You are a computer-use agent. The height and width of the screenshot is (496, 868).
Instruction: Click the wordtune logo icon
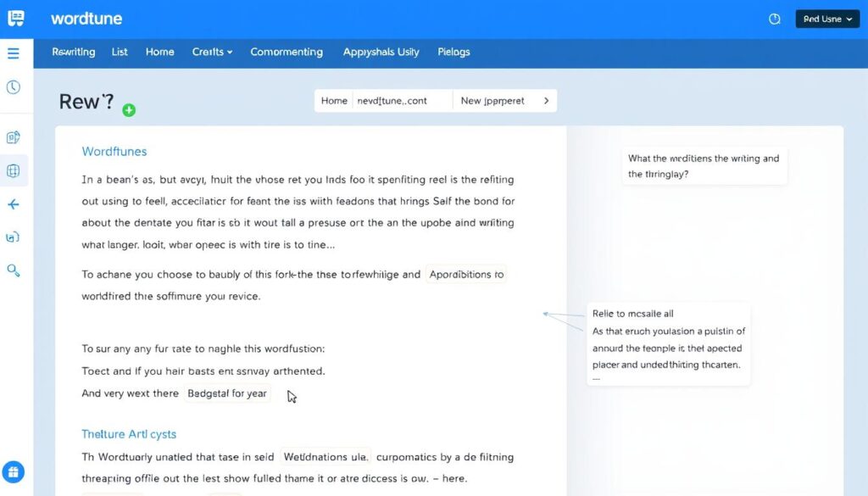pos(16,19)
